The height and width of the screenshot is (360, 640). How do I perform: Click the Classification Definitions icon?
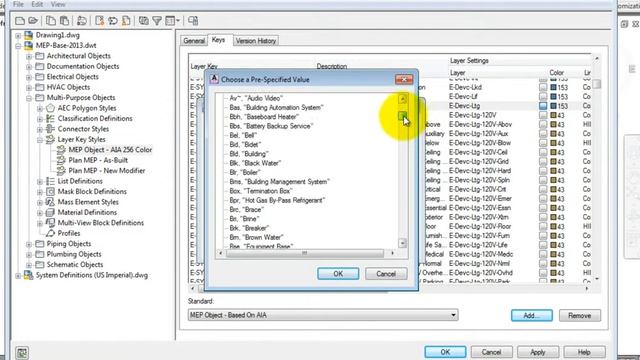point(50,118)
